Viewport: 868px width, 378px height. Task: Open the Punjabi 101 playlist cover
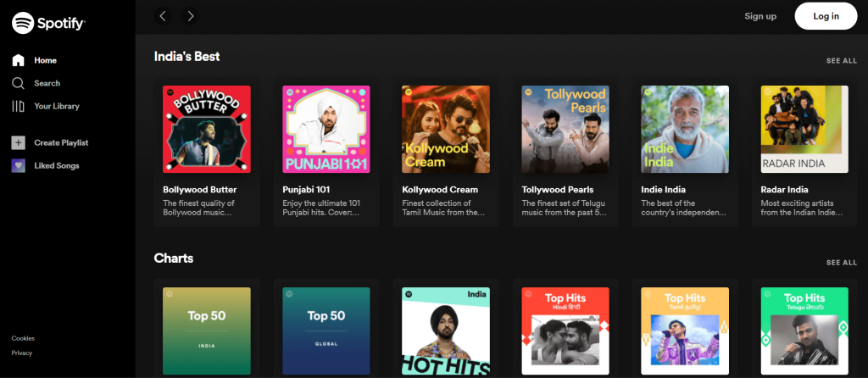(326, 129)
